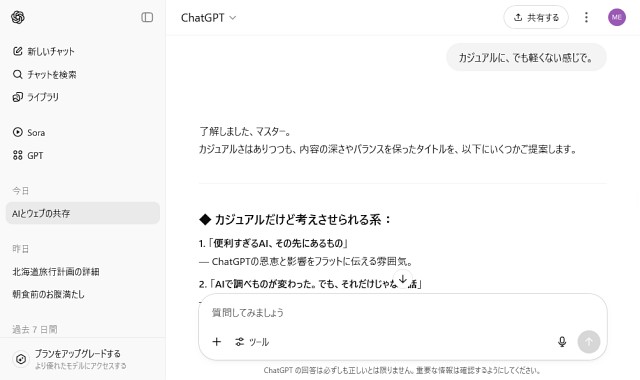Click the user message カジュアルに、でも軽くない感じで。
This screenshot has width=640, height=380.
click(526, 58)
